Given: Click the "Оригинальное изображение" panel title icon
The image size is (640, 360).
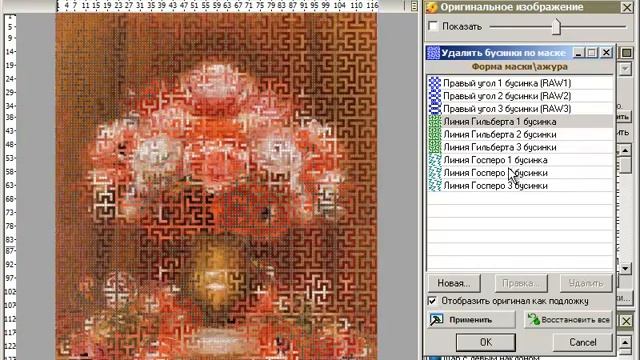Looking at the screenshot, I should coord(432,7).
